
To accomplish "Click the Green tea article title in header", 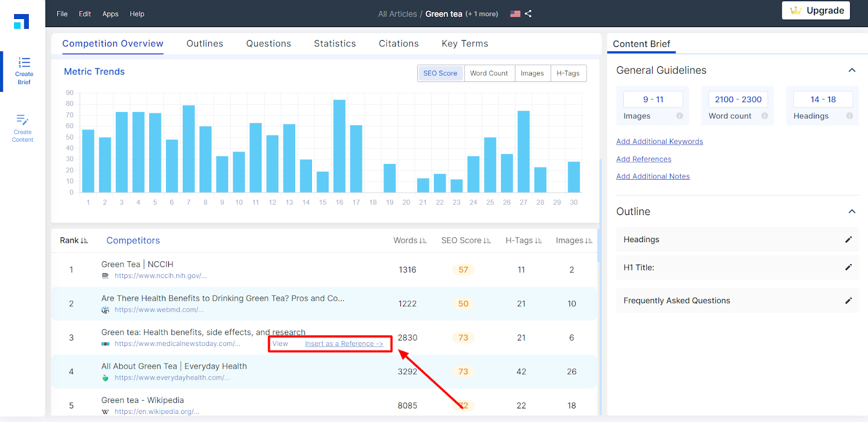I will pyautogui.click(x=444, y=14).
